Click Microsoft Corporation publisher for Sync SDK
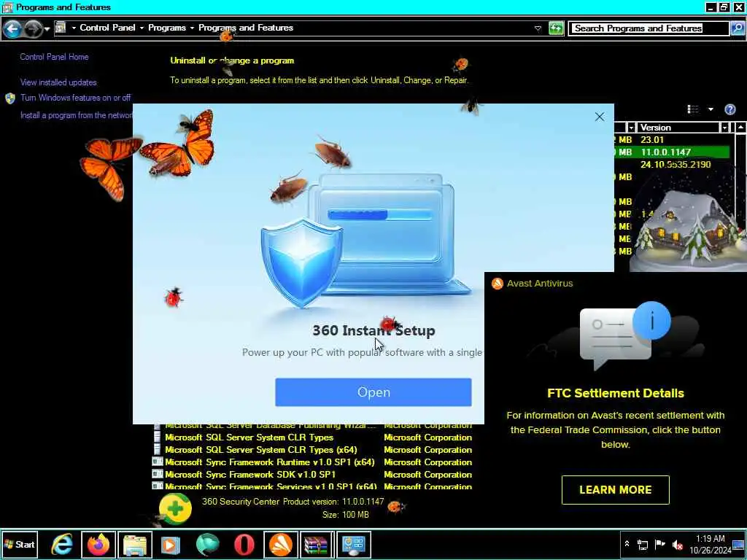747x560 pixels. tap(427, 475)
